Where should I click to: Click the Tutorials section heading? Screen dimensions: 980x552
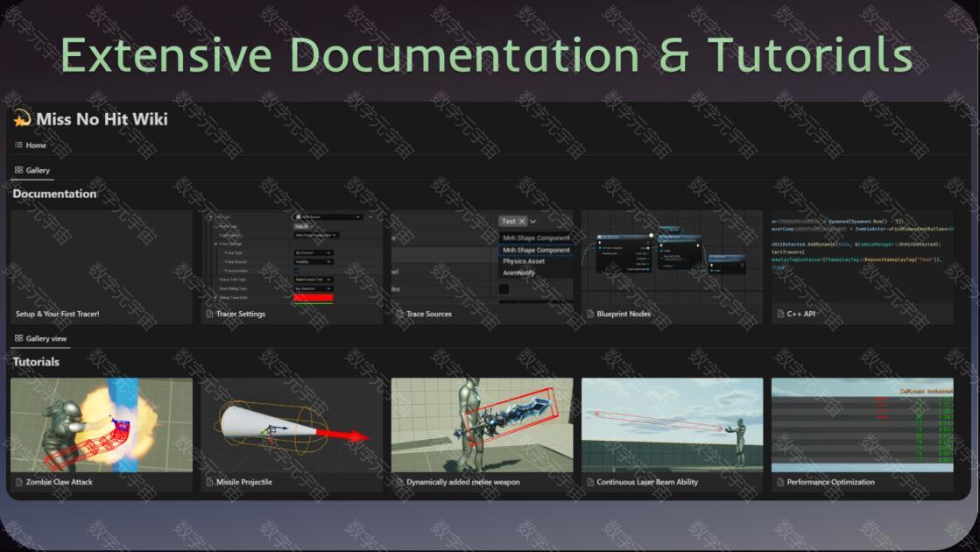(x=36, y=362)
